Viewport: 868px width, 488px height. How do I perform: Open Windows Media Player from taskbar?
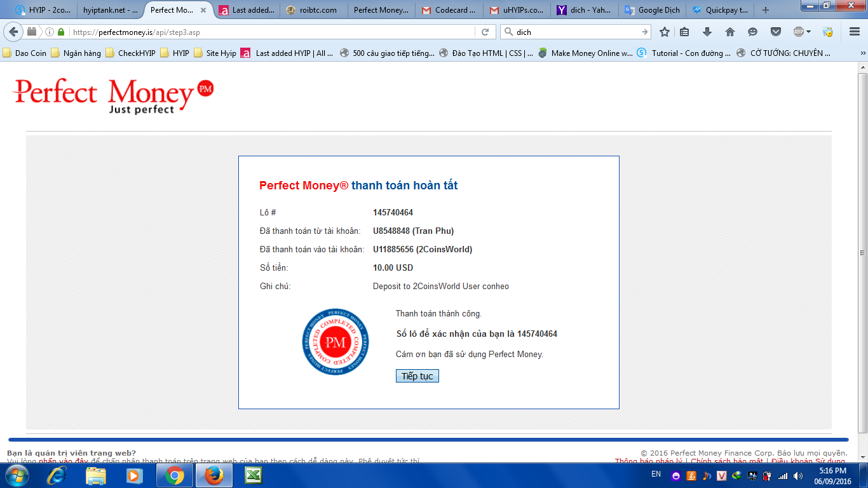pos(134,475)
